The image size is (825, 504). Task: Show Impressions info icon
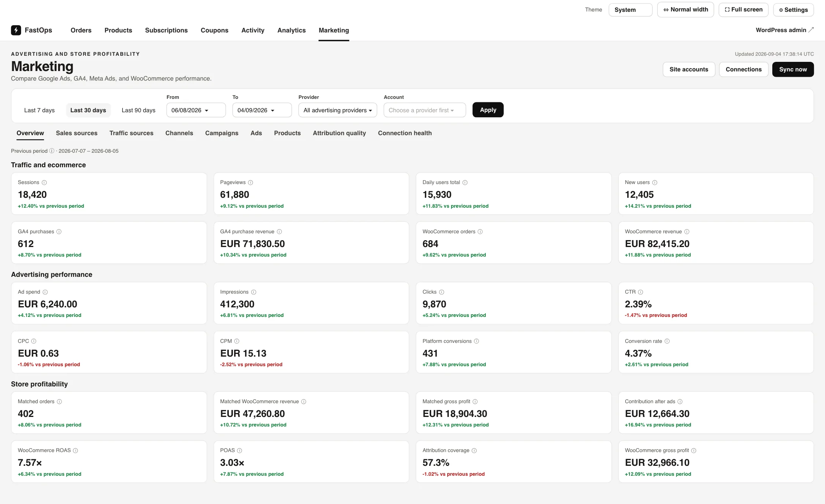254,292
